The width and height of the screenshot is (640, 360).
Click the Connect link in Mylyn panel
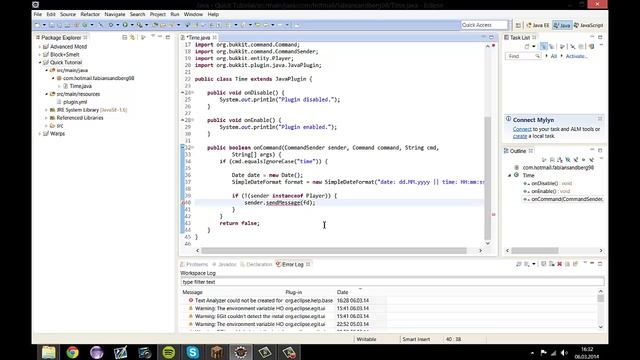pyautogui.click(x=522, y=129)
